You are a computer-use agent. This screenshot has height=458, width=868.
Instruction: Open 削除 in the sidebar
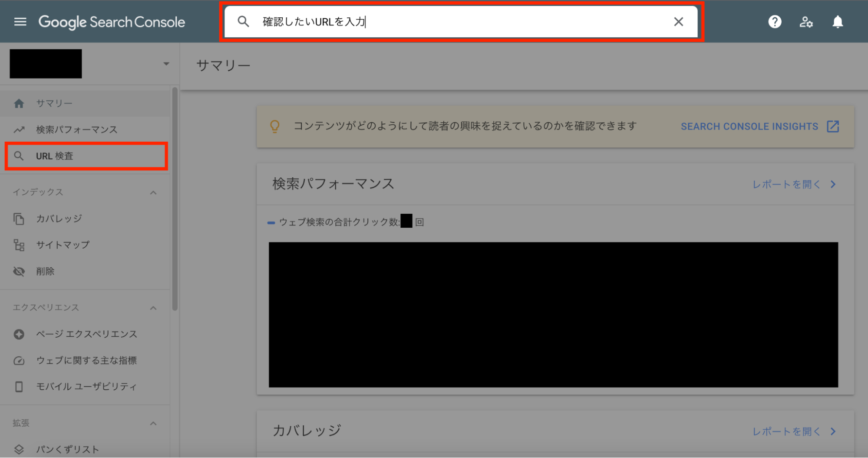tap(85, 272)
